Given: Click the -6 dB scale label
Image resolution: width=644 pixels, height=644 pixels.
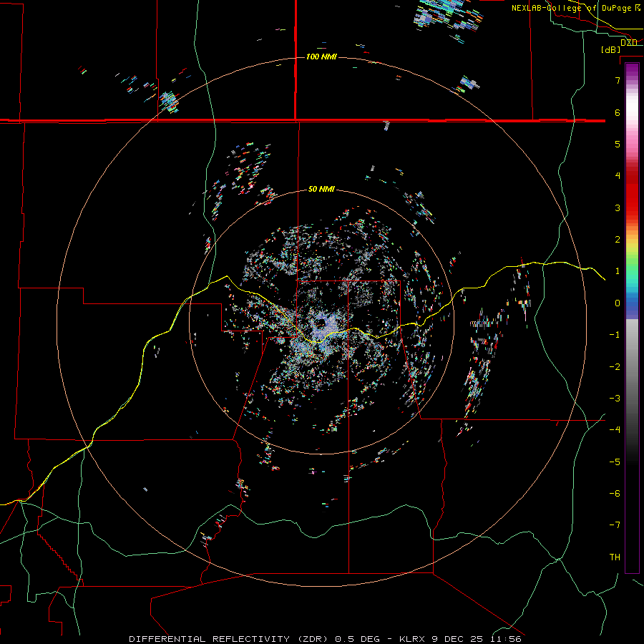Looking at the screenshot, I should [x=615, y=493].
